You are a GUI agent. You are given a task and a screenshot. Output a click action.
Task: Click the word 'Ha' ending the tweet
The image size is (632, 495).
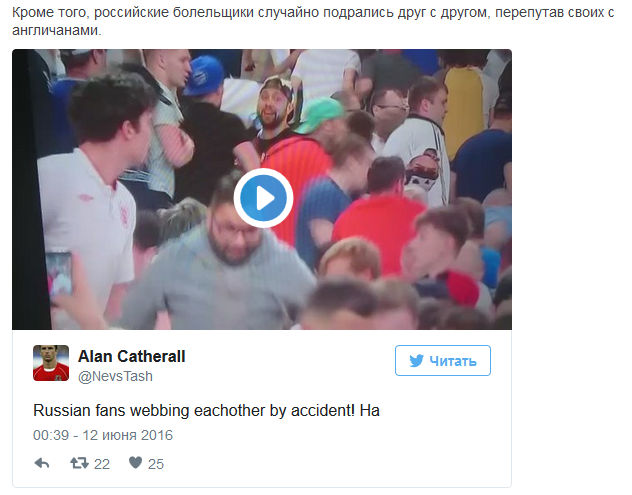[x=370, y=410]
